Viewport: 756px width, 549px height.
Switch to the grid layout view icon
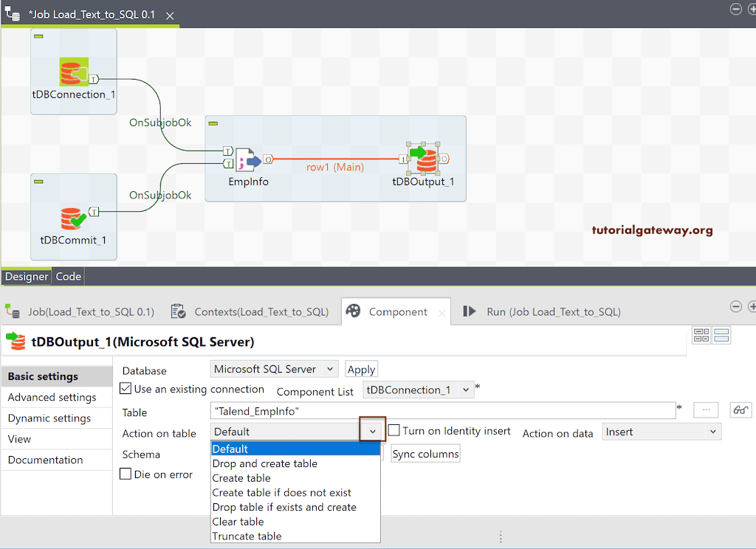(701, 335)
